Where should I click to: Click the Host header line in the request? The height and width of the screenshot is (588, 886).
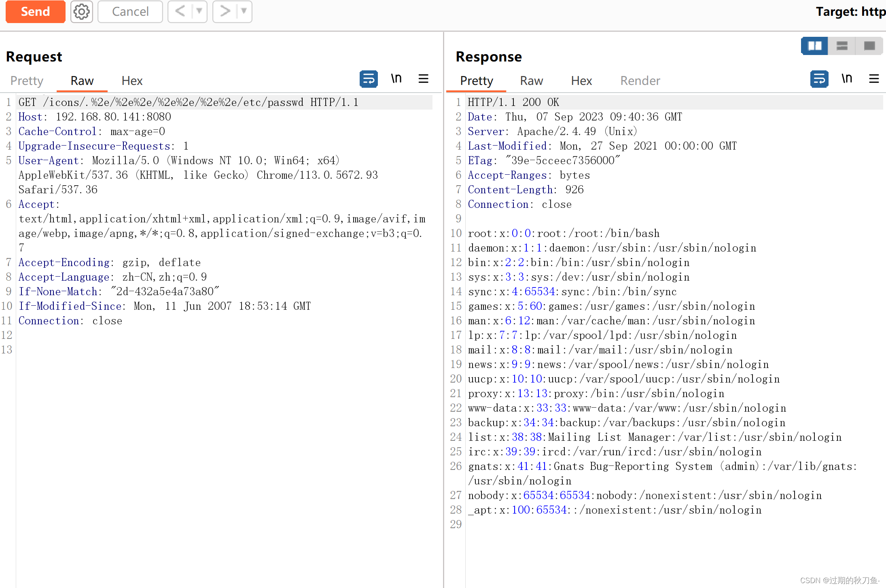95,117
